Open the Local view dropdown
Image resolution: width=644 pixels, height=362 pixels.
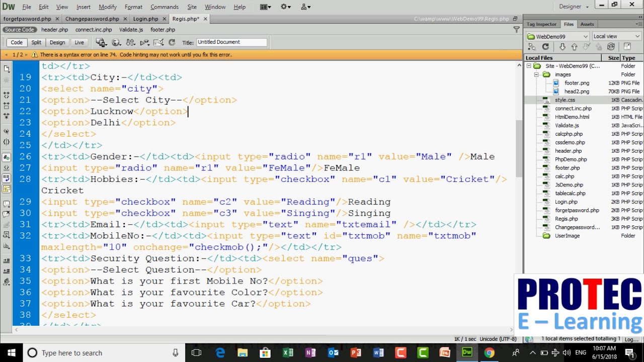(616, 36)
